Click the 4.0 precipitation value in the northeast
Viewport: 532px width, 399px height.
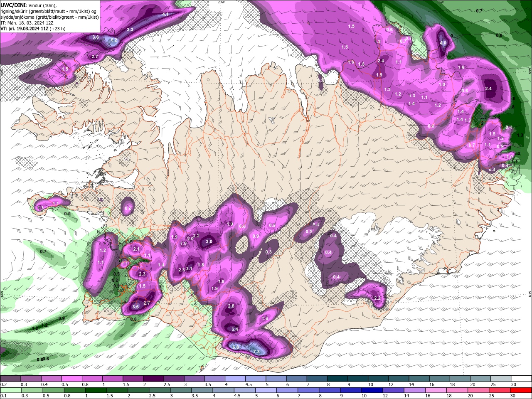click(x=443, y=43)
